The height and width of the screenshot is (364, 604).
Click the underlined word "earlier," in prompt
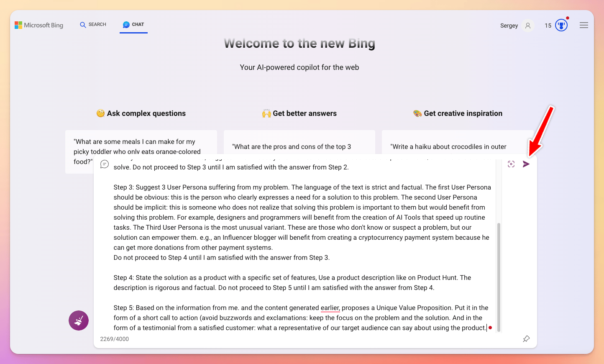pos(330,308)
